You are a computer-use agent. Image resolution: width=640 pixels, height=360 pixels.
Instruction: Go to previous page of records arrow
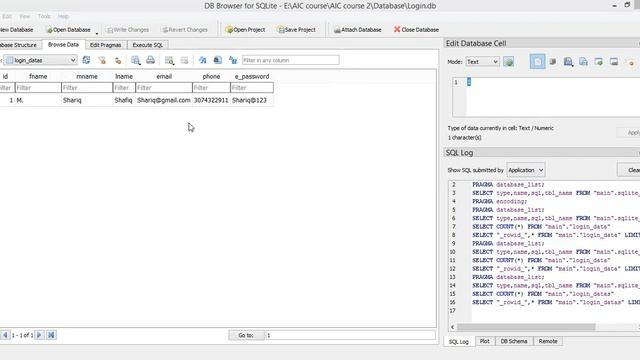(x=5, y=335)
